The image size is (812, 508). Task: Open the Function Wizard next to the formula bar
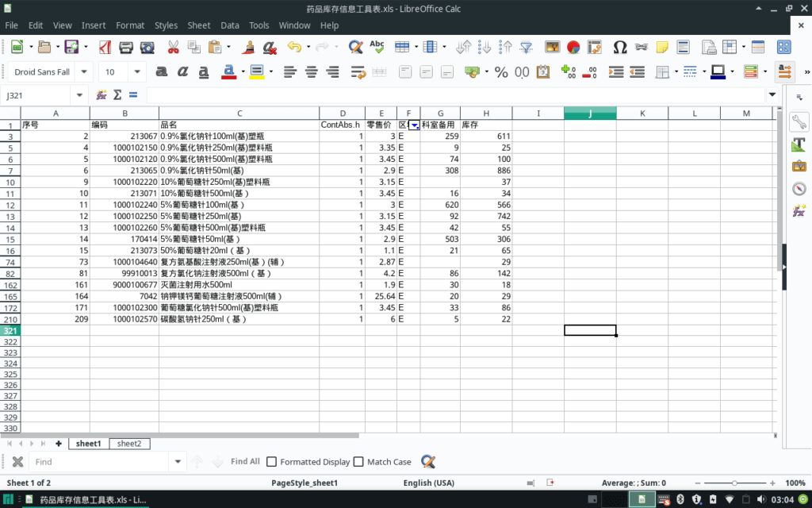[101, 95]
